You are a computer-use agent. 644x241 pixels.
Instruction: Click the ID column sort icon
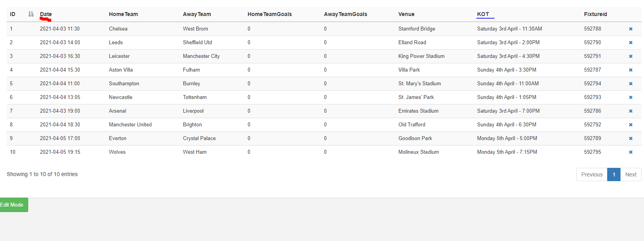click(31, 14)
